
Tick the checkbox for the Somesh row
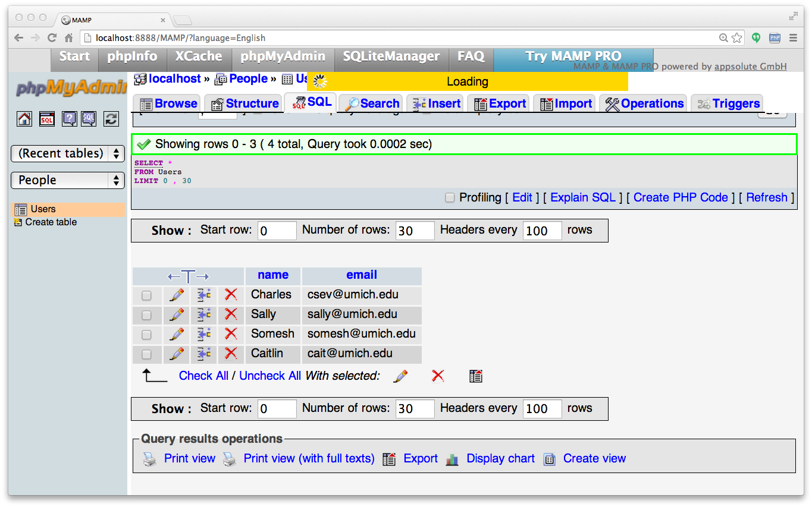click(x=146, y=335)
